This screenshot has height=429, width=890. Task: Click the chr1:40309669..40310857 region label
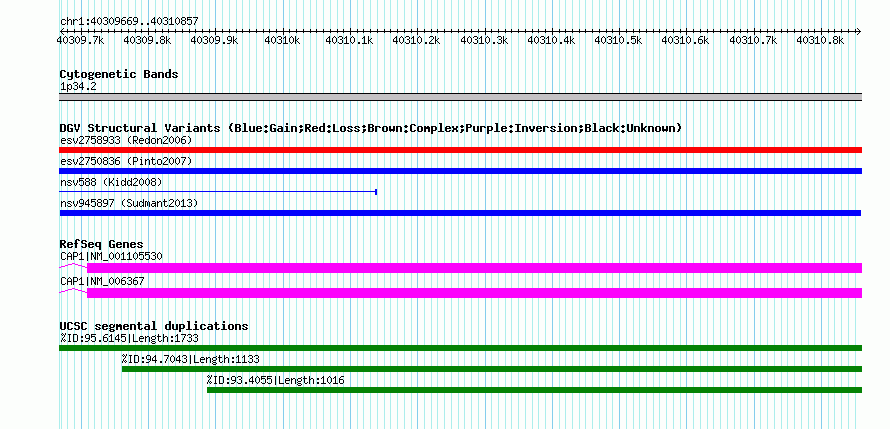tap(129, 22)
